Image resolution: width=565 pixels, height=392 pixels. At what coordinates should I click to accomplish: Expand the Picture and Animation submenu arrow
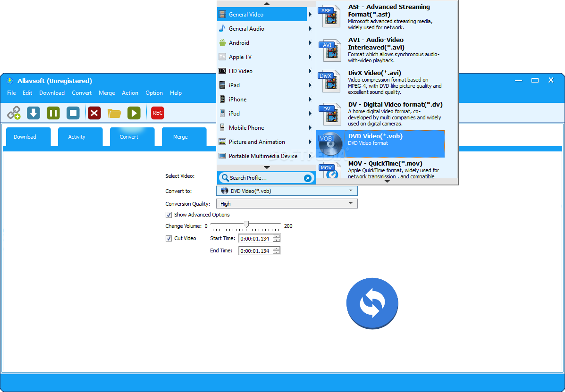(310, 142)
